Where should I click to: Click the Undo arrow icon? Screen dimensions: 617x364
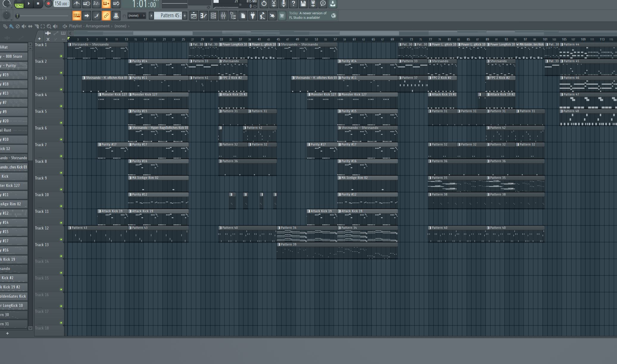264,4
